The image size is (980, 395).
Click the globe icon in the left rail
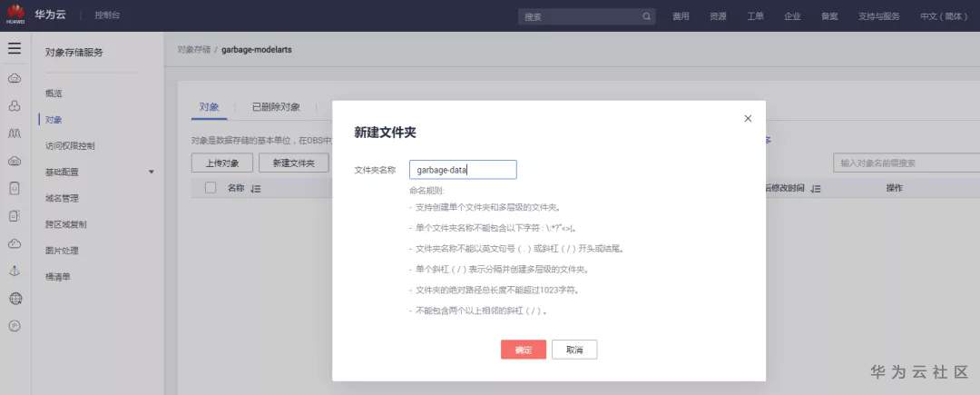click(15, 299)
